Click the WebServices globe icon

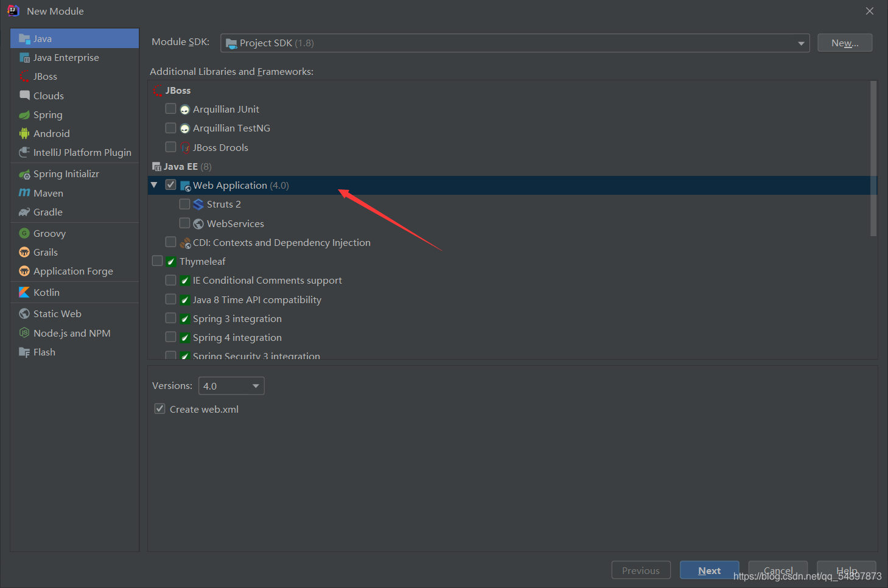click(198, 223)
